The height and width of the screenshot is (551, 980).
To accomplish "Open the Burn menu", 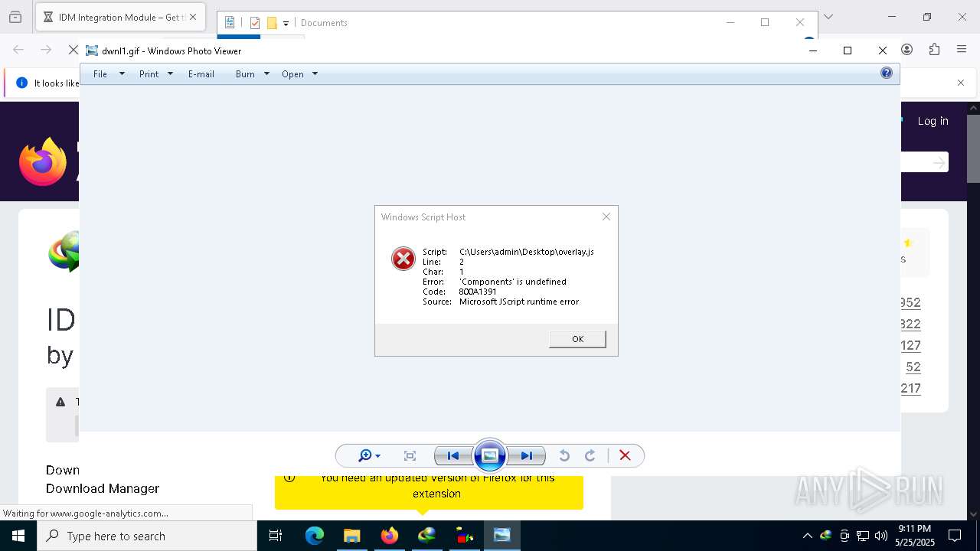I will click(245, 74).
